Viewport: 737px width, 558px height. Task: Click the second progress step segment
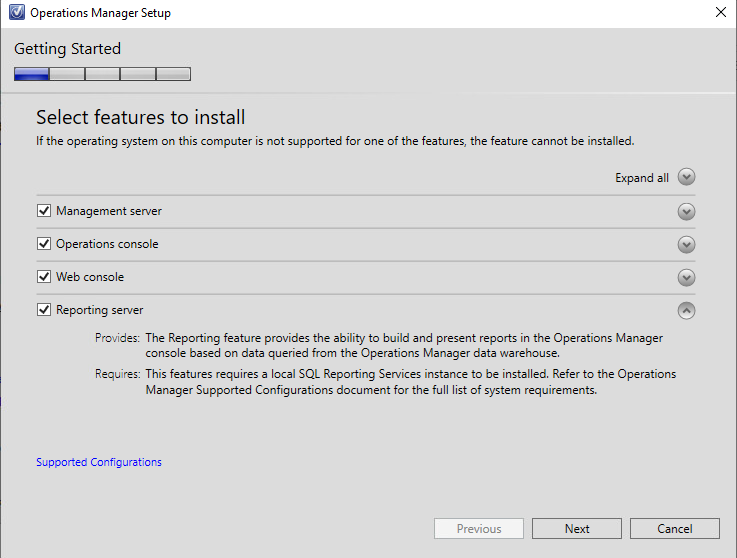[67, 74]
